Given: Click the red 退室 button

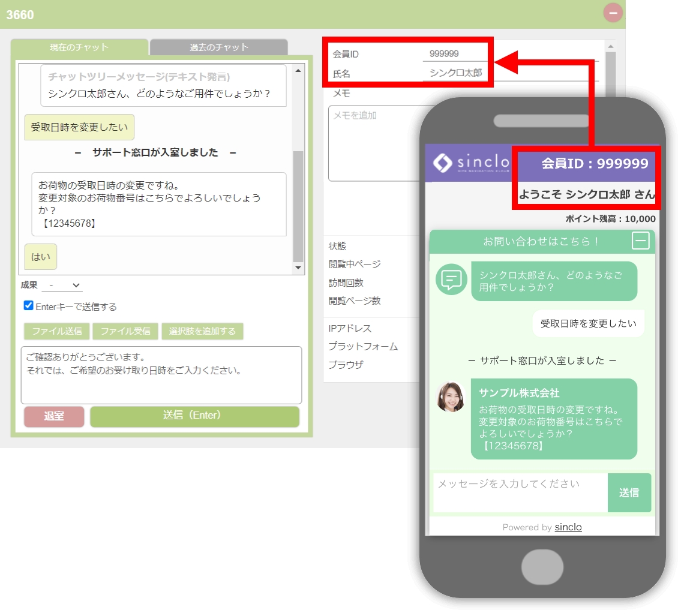Looking at the screenshot, I should tap(54, 416).
